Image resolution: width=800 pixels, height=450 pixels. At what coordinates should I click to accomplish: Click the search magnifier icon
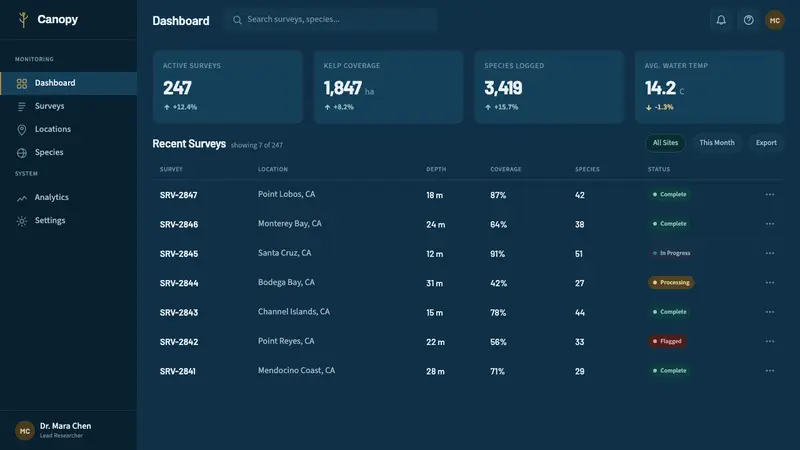pos(237,20)
